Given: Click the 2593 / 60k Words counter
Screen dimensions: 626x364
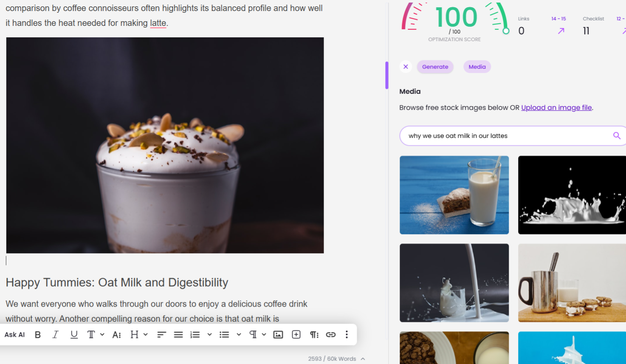Looking at the screenshot, I should pyautogui.click(x=332, y=359).
